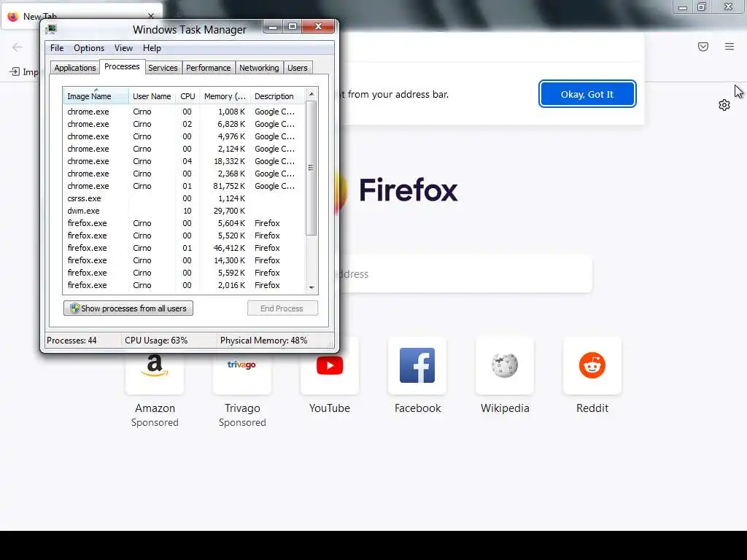
Task: Click the Firefox back arrow
Action: click(18, 47)
